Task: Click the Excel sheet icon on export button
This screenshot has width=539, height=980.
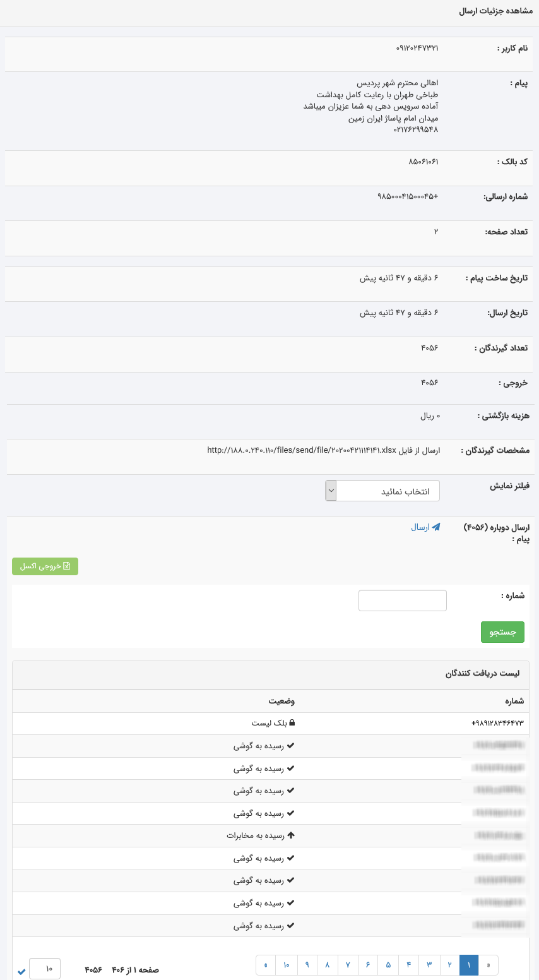Action: (67, 566)
